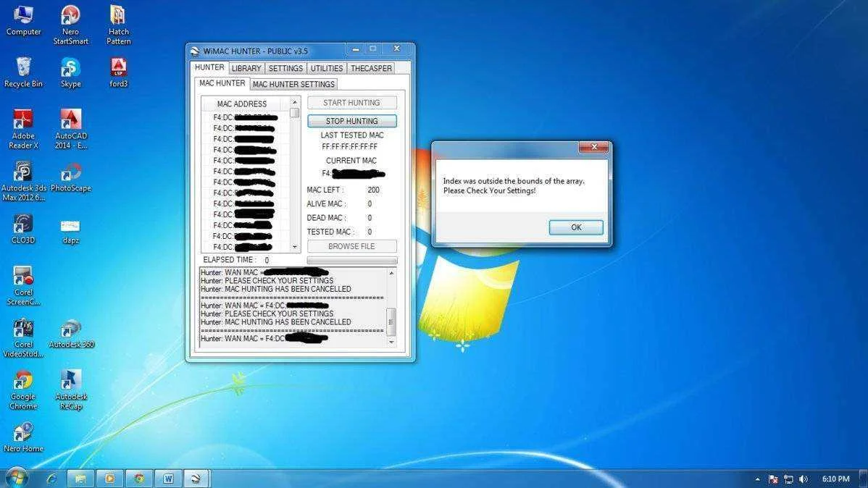Launch the CLO3D shortcut
The height and width of the screenshot is (488, 868).
(x=23, y=229)
